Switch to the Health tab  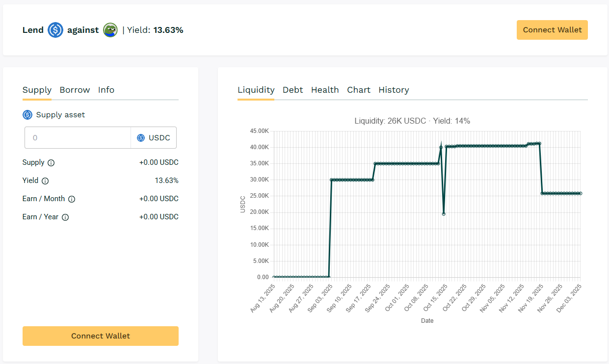[325, 90]
